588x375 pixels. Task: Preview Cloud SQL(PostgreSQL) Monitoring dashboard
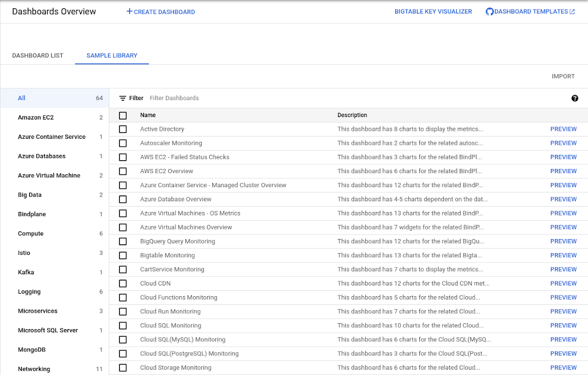tap(563, 354)
